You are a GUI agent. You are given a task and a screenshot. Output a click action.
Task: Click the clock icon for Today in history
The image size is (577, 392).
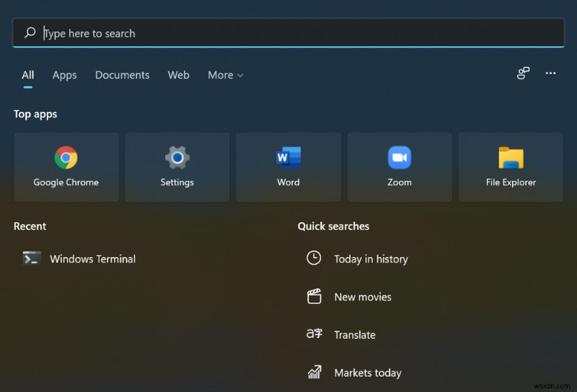pyautogui.click(x=314, y=258)
